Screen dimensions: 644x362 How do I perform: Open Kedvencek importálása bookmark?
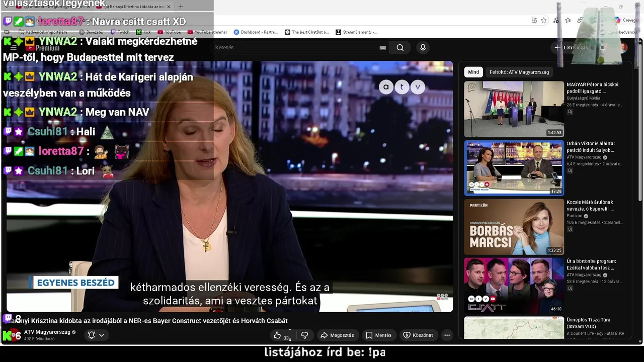click(x=43, y=32)
